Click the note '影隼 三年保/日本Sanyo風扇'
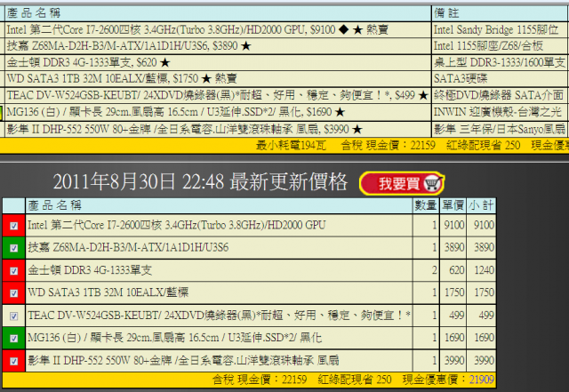This screenshot has height=392, width=569. [500, 129]
